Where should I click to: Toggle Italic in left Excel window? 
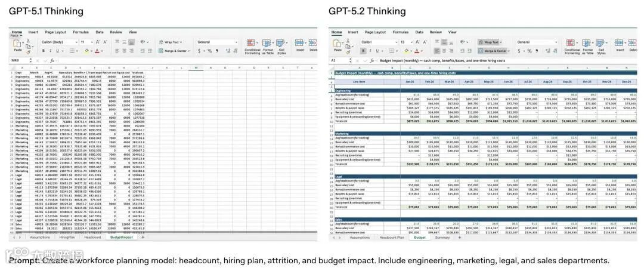tap(51, 51)
